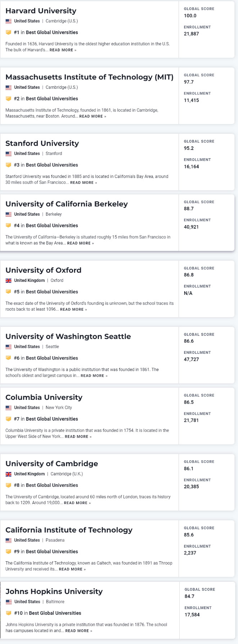Expand Harvard description with READ MORE
Screen dimensions: 238x644
coord(63,50)
